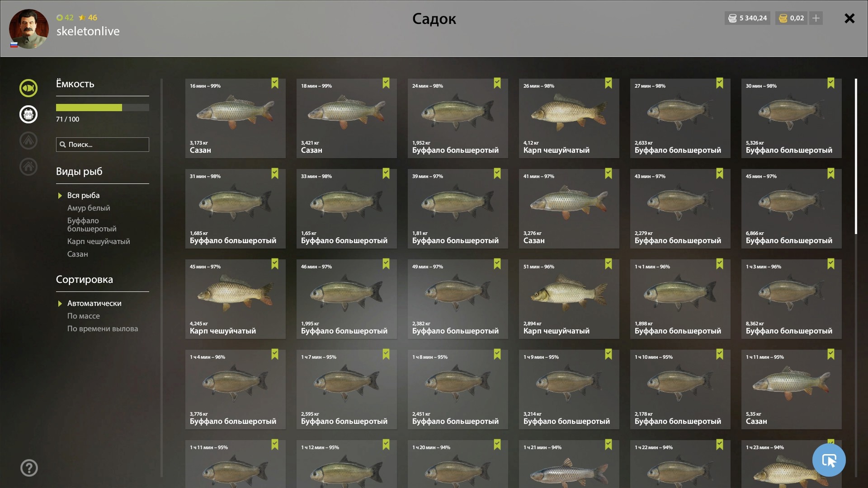868x488 pixels.
Task: Open the help question mark icon
Action: (x=29, y=468)
